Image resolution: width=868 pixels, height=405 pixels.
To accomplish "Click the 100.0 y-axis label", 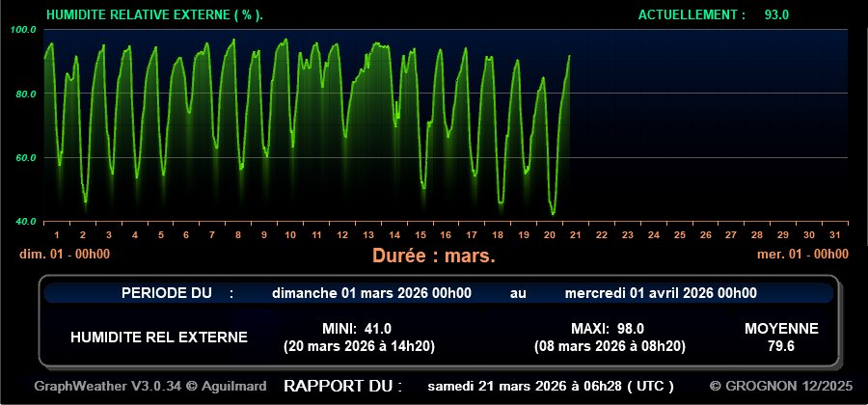I will (x=23, y=30).
